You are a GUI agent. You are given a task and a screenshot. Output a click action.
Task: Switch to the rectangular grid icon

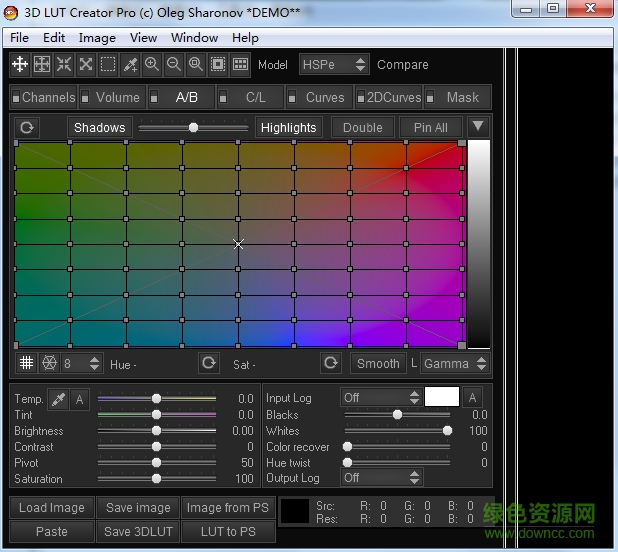tap(26, 363)
